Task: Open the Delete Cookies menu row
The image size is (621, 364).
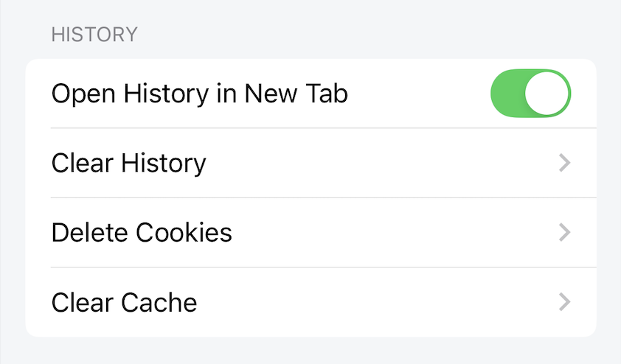Action: (310, 233)
